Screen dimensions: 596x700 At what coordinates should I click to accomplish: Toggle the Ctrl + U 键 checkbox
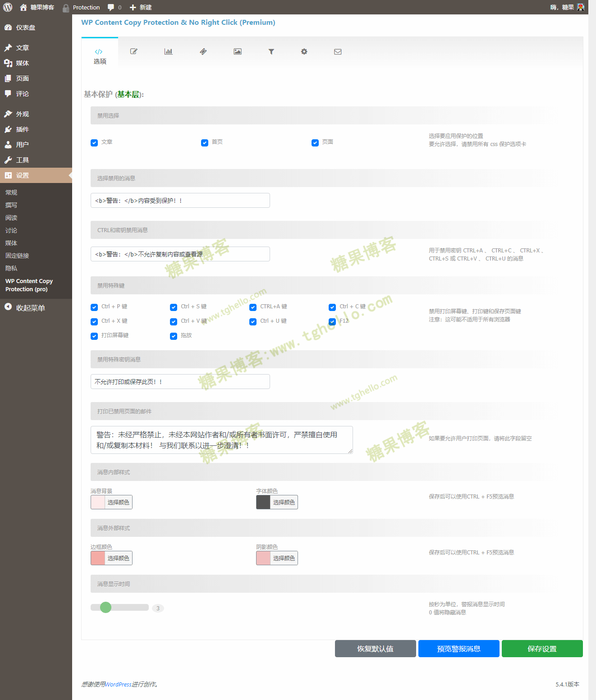(x=253, y=322)
